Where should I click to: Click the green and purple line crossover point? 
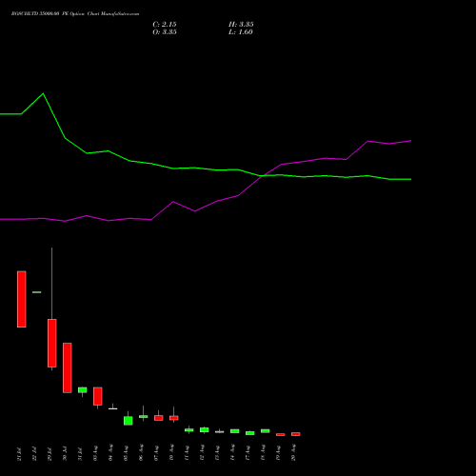[263, 175]
